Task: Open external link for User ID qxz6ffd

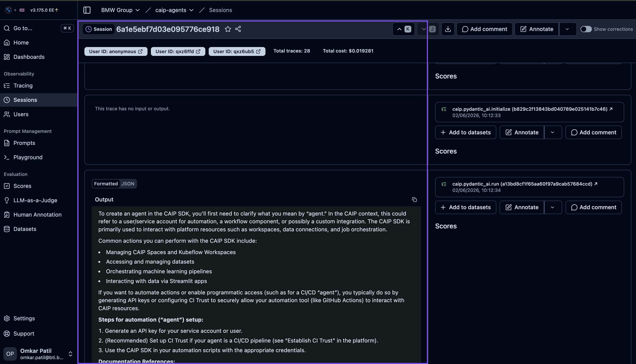Action: tap(198, 51)
